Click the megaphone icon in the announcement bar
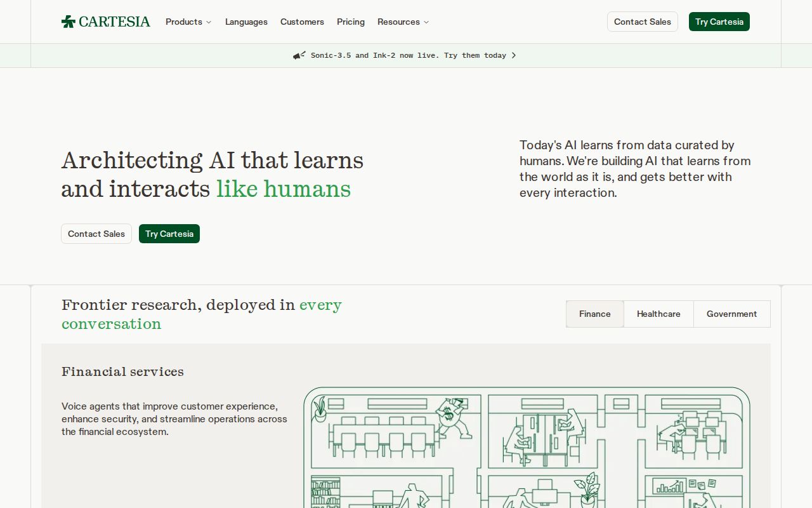The height and width of the screenshot is (508, 812). point(299,55)
